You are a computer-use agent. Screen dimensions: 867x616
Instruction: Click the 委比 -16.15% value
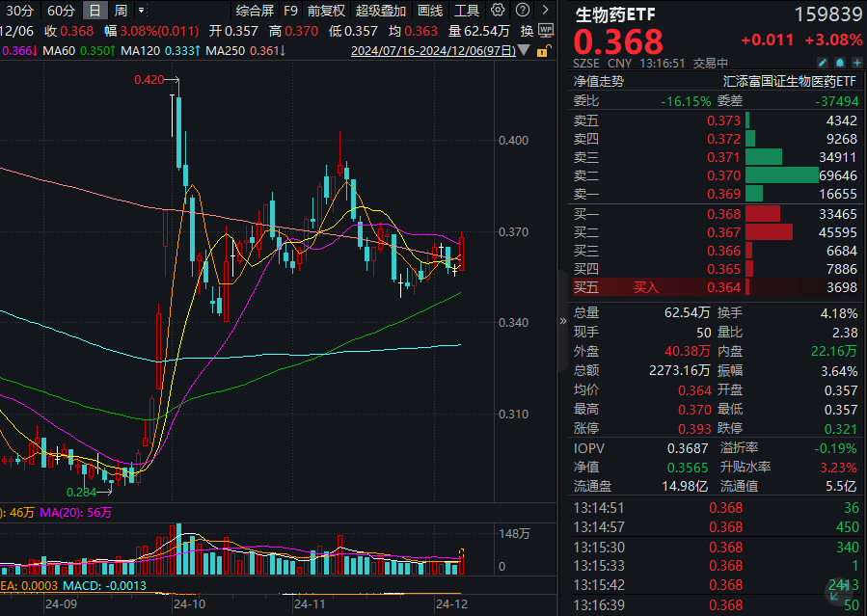[686, 101]
